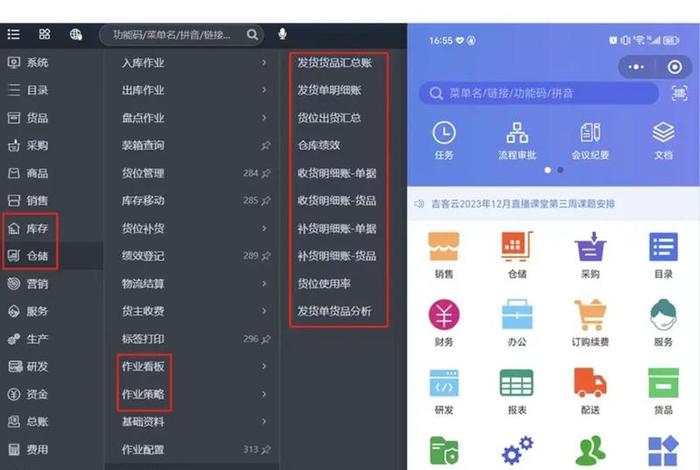Image resolution: width=700 pixels, height=470 pixels.
Task: Open the 研发 sidebar menu
Action: click(x=28, y=366)
